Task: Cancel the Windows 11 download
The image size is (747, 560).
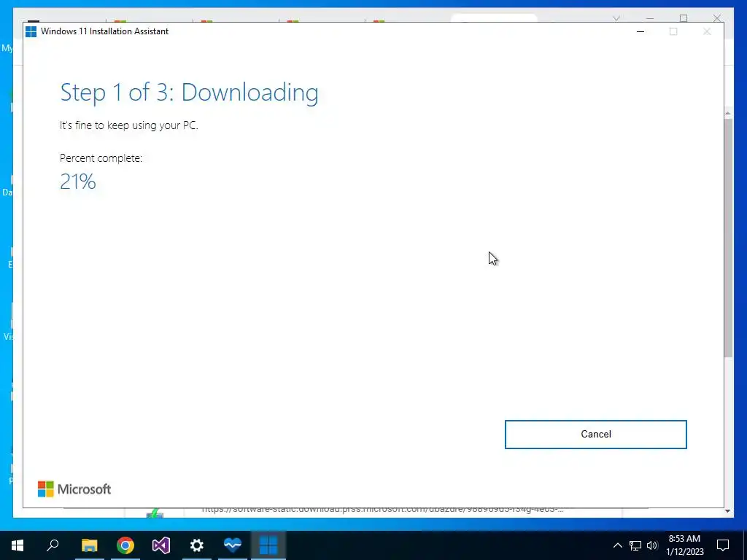Action: (595, 435)
